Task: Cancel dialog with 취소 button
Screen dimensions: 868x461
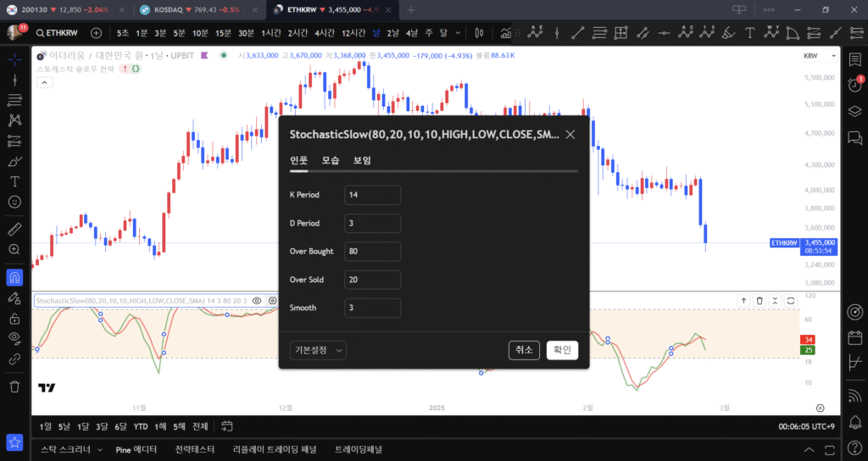Action: coord(524,350)
